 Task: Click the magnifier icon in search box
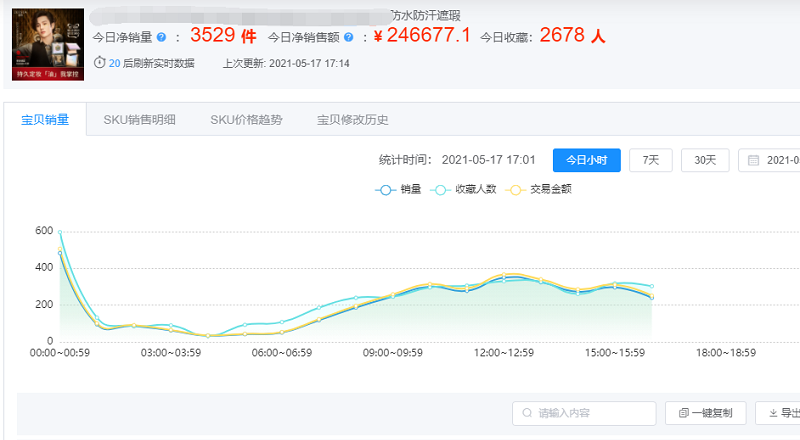(526, 413)
